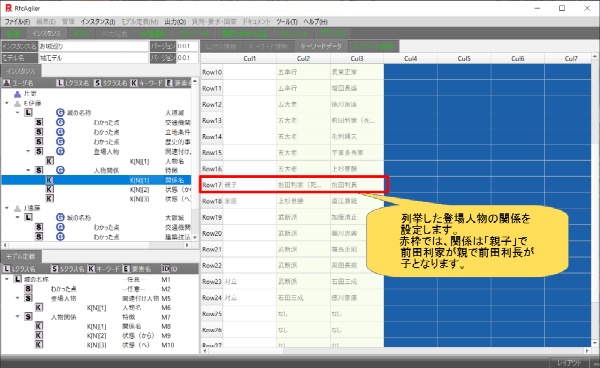Collapse model definition node 人物関係 M7

(x=18, y=317)
